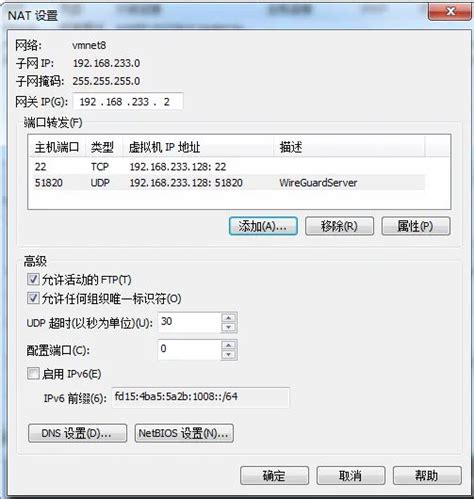
Task: Enable the 启用 IPv6 checkbox
Action: click(x=33, y=373)
